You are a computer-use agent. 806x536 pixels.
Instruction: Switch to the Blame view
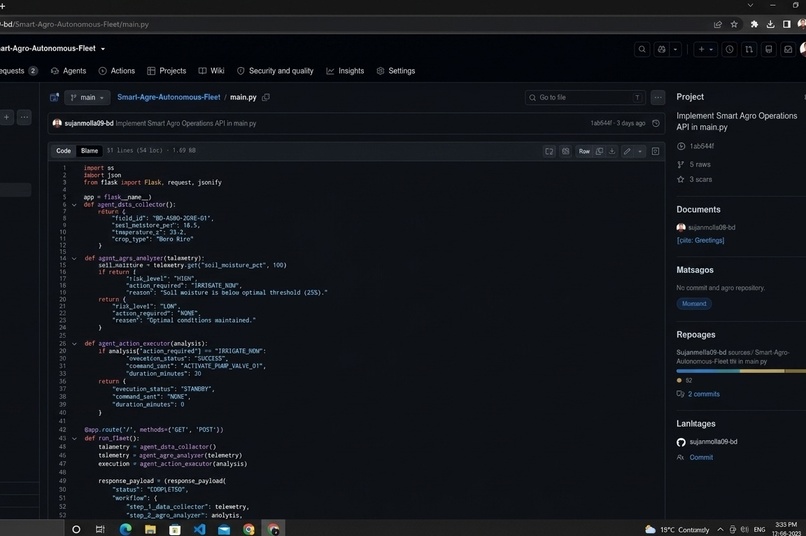89,151
